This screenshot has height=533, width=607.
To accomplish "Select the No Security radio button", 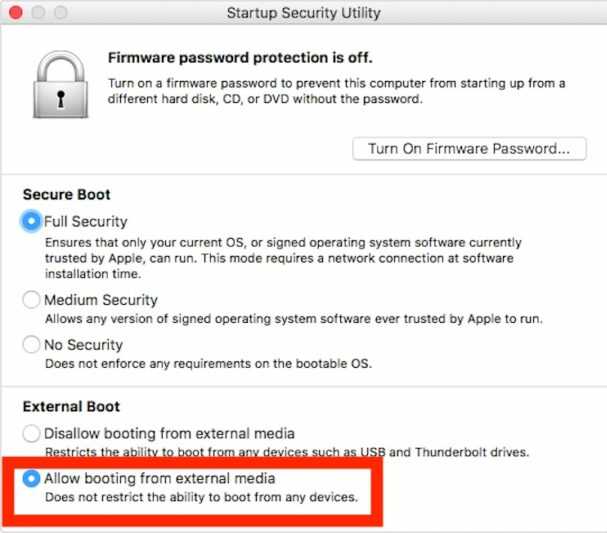I will coord(31,345).
